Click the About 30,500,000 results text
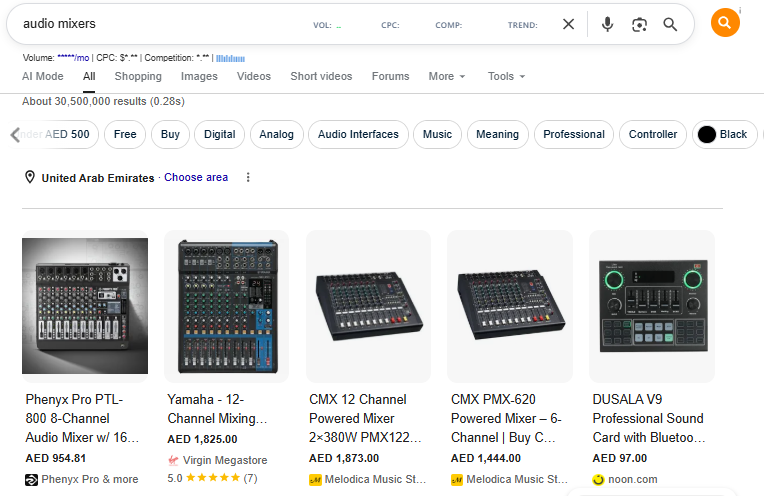 pos(103,101)
